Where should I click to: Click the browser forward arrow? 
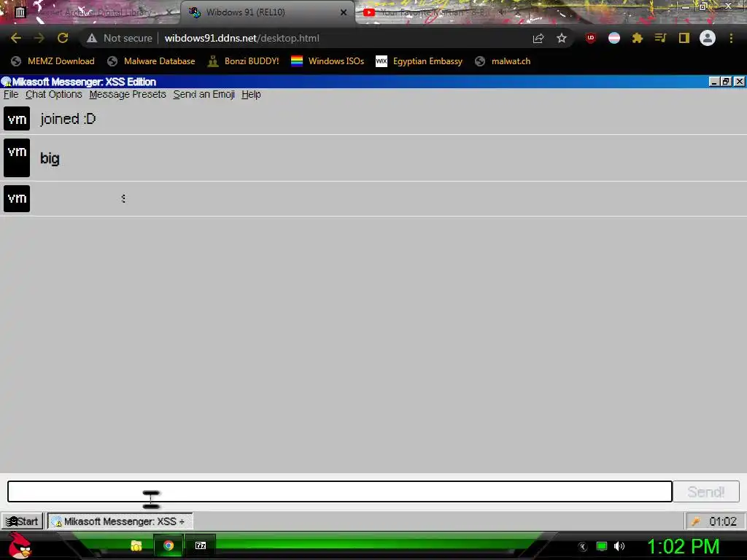click(x=39, y=38)
